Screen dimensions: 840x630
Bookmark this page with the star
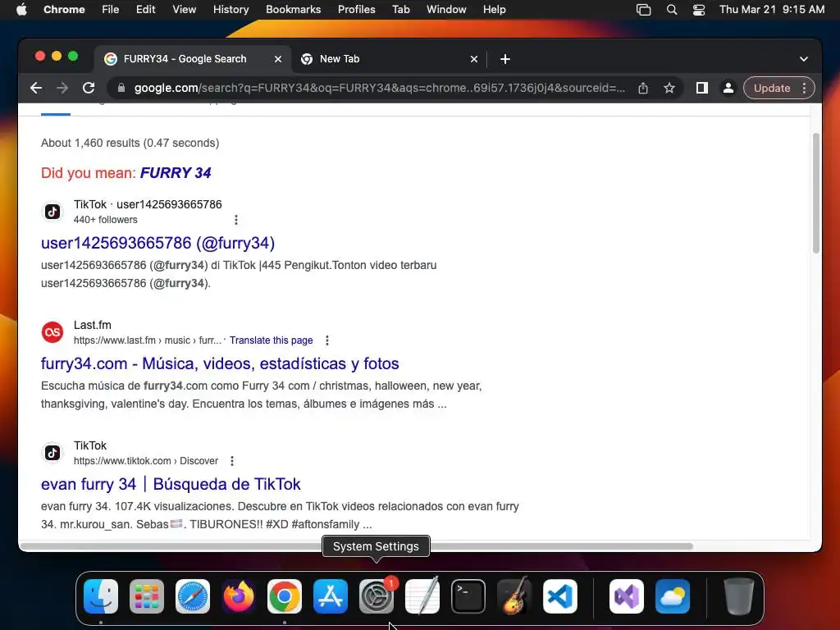tap(669, 88)
